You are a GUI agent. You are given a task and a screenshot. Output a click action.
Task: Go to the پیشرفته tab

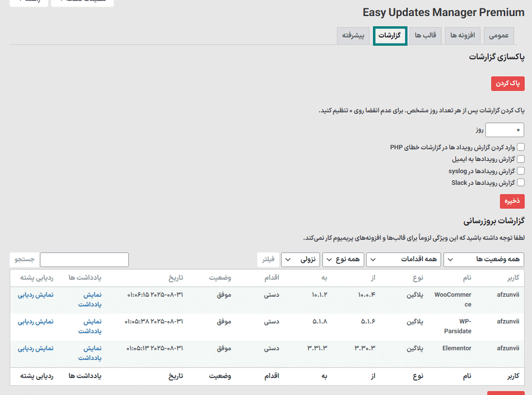353,35
